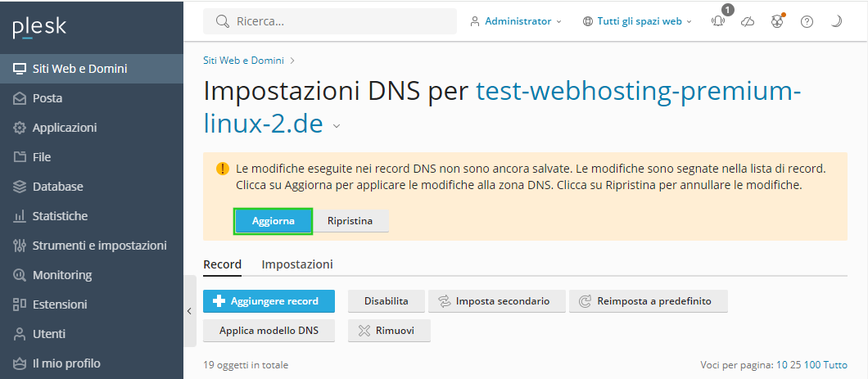Collapse the sidebar with the arrow handle
This screenshot has height=379, width=868.
[189, 311]
